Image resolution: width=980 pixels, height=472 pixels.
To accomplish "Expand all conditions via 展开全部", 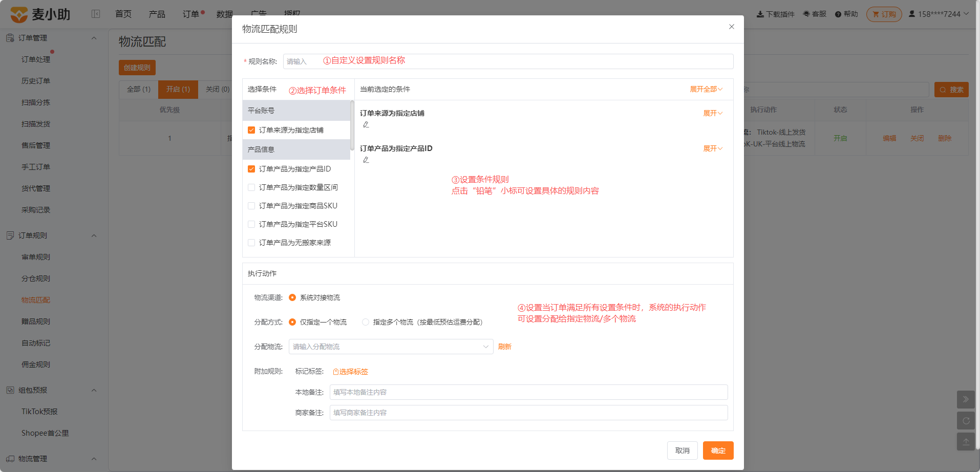I will coord(706,89).
